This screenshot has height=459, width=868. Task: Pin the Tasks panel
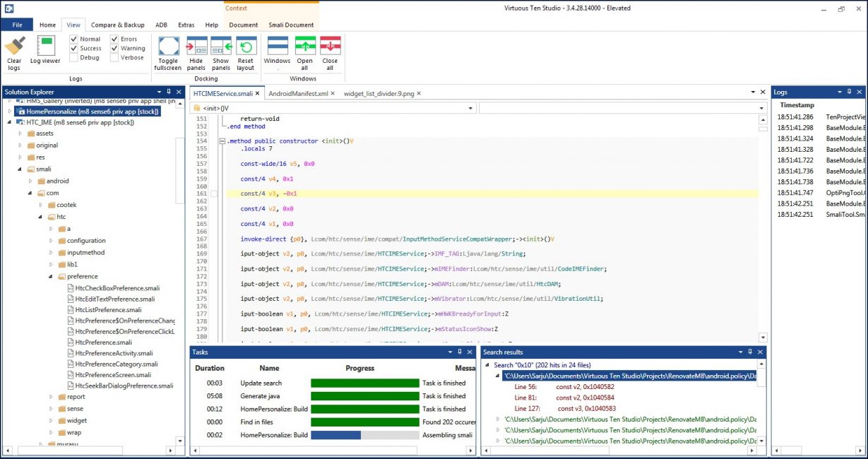point(460,352)
